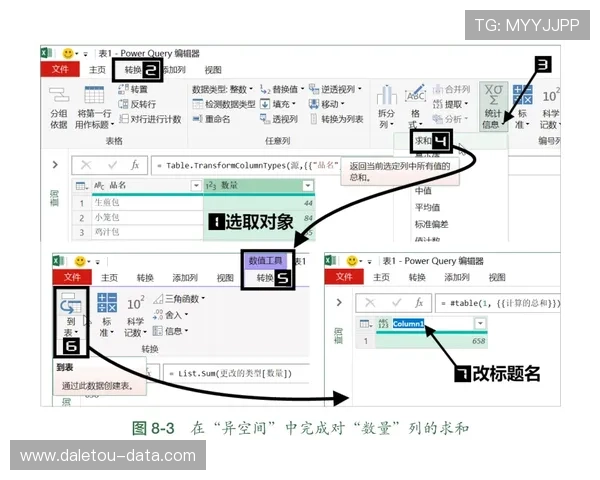Select 品名 column header

[x=147, y=186]
